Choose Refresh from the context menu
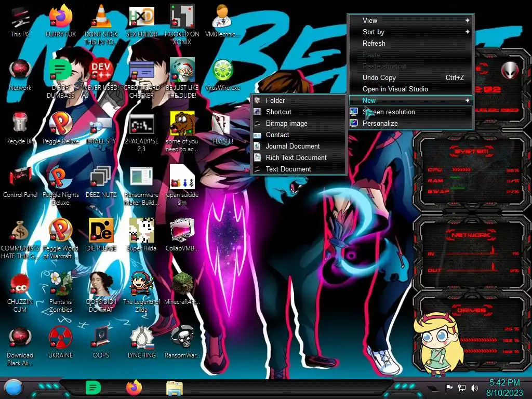The width and height of the screenshot is (532, 399). (411, 44)
